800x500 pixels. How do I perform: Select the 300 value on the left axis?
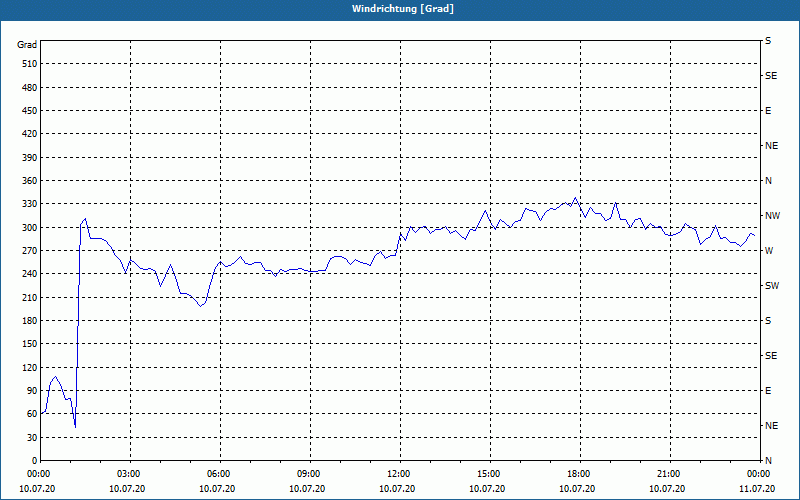(x=30, y=228)
